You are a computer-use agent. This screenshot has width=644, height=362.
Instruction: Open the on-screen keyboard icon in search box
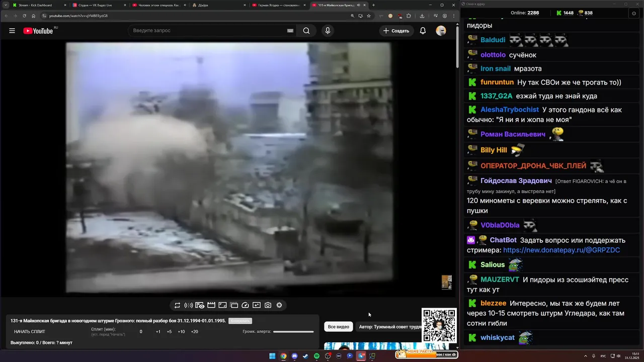click(x=290, y=31)
